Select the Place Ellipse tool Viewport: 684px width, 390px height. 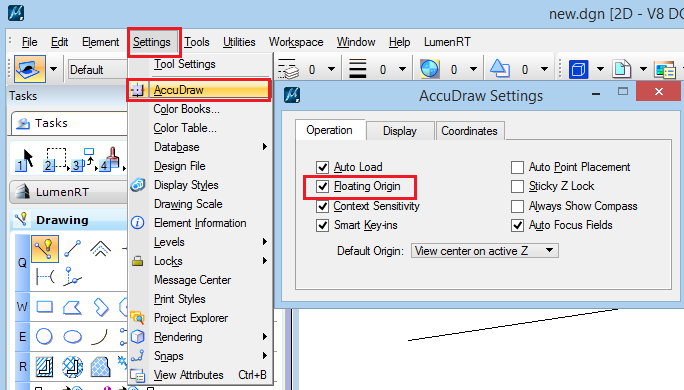pyautogui.click(x=72, y=337)
